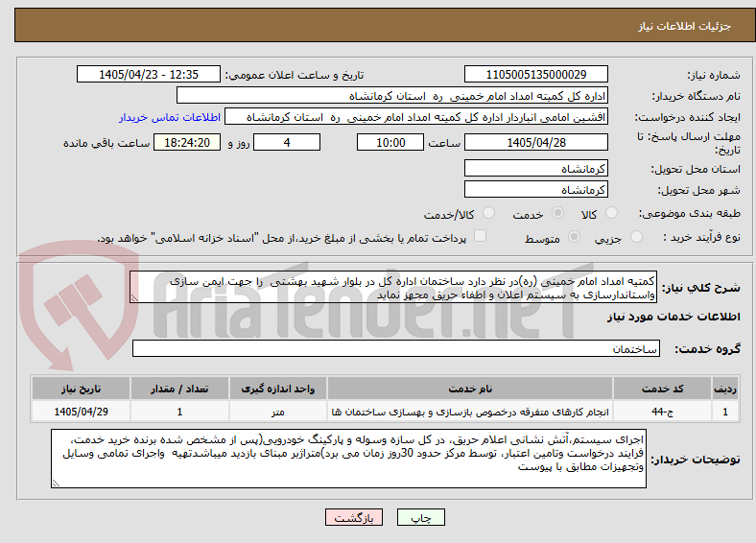Click the buyer organization name field
756x543 pixels.
[x=392, y=96]
